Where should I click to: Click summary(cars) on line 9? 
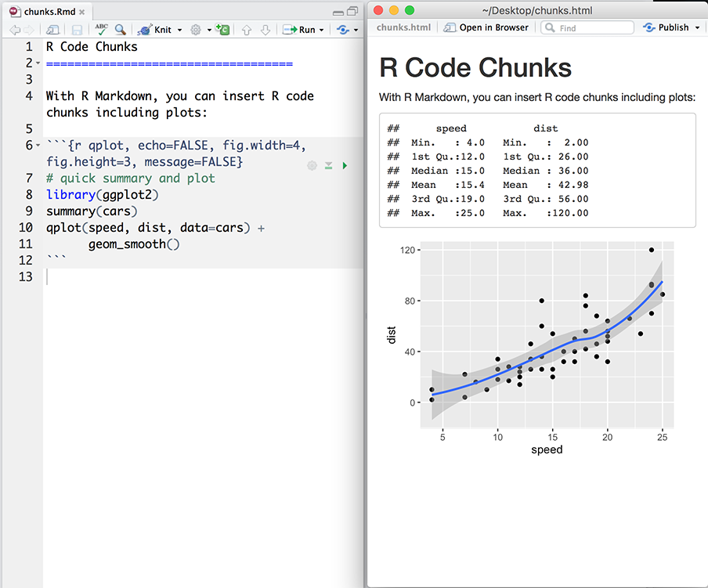tap(92, 211)
